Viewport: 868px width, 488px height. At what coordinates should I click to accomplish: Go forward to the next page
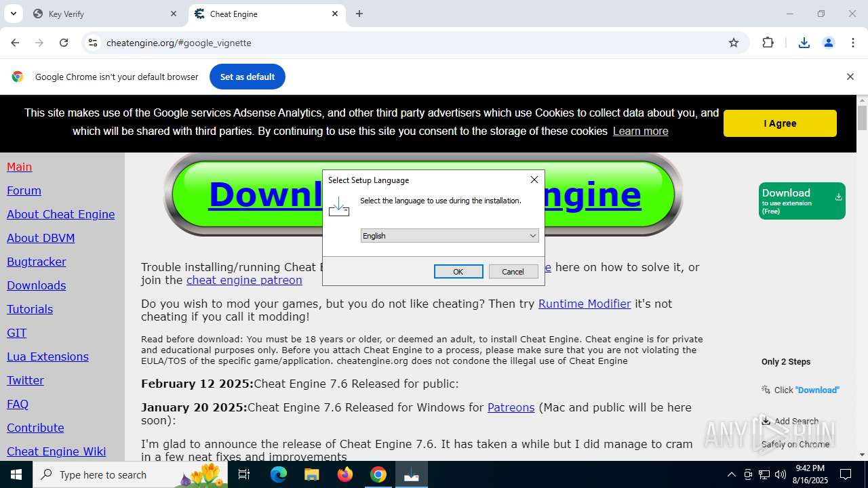coord(39,43)
